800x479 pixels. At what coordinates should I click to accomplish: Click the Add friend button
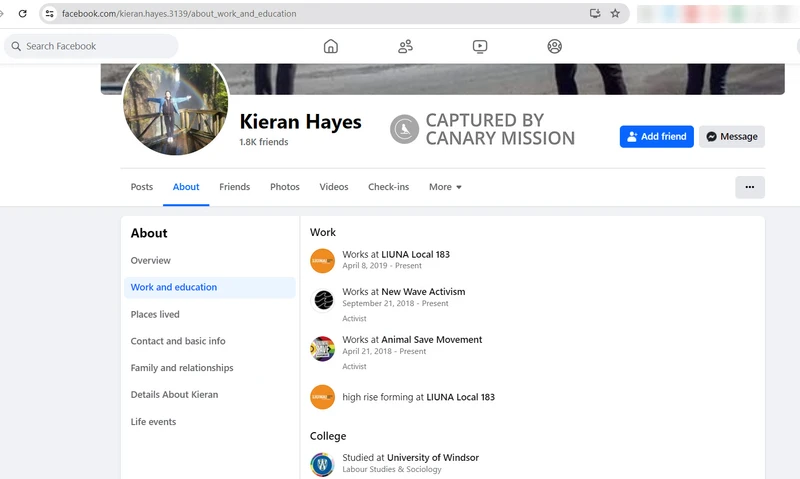(x=657, y=137)
